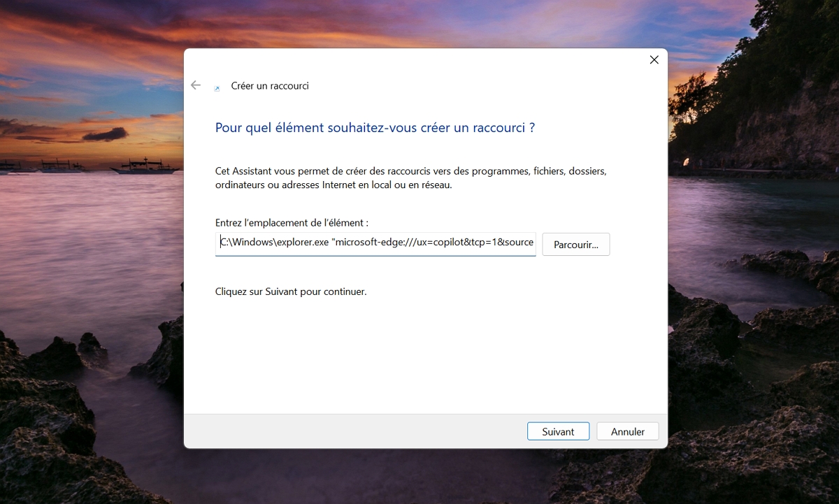Viewport: 839px width, 504px height.
Task: Click the label "Entrez l'emplacement de l'élément :"
Action: pyautogui.click(x=292, y=223)
